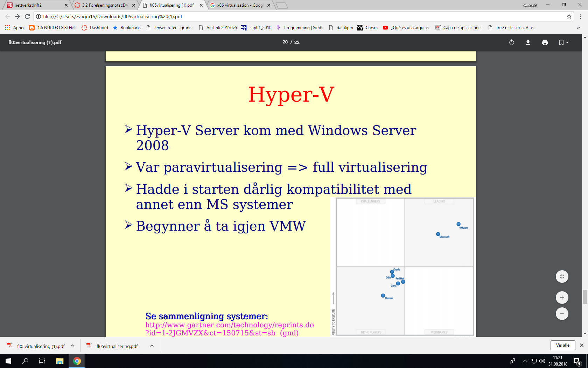Open the Programming SimR bookmark

[x=300, y=28]
